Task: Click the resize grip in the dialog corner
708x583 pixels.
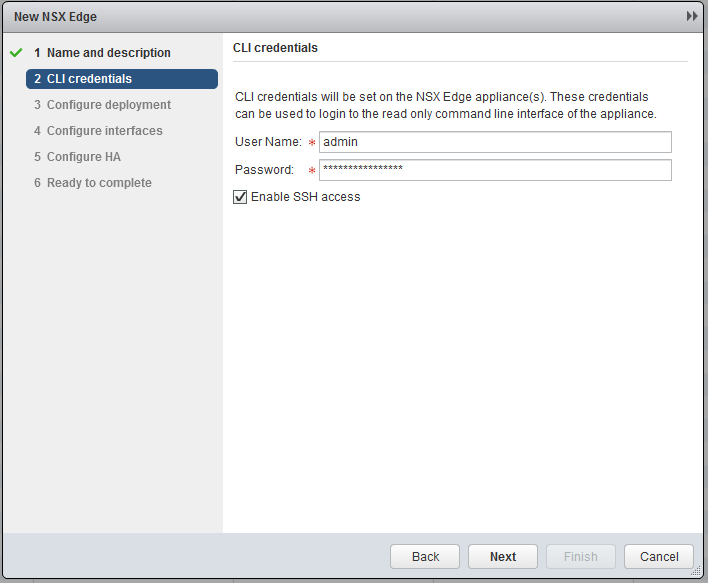Action: (696, 570)
